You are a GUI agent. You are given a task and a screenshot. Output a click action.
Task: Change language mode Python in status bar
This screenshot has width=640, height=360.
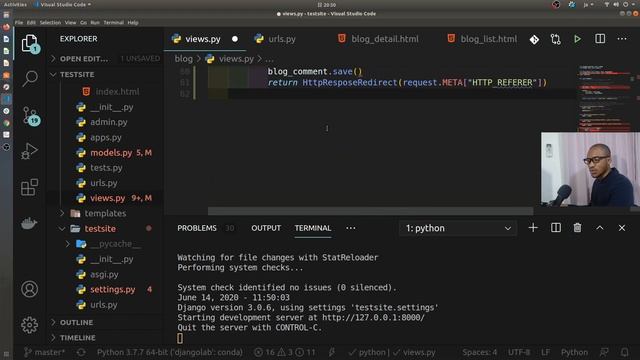pyautogui.click(x=574, y=352)
